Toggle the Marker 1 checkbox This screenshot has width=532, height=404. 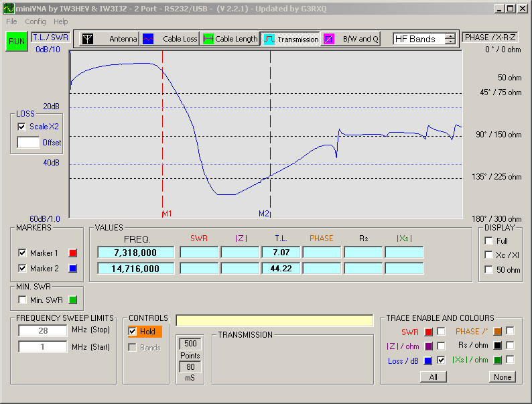[x=22, y=253]
